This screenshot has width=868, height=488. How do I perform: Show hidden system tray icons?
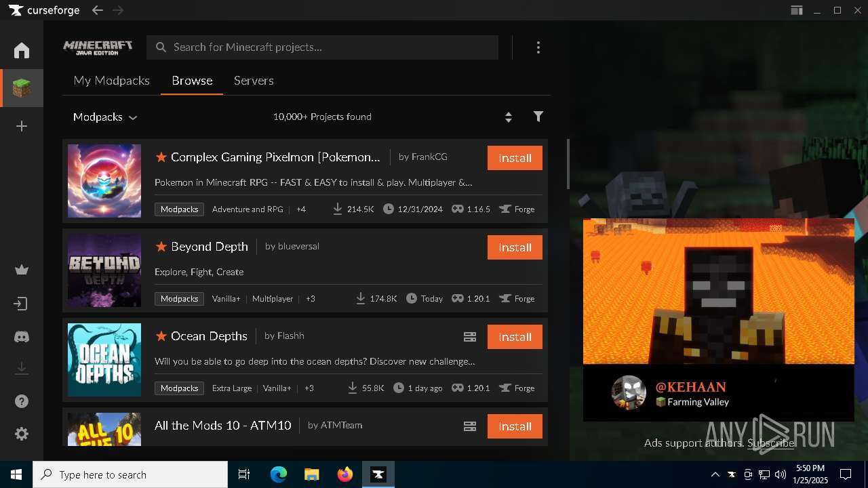[715, 474]
